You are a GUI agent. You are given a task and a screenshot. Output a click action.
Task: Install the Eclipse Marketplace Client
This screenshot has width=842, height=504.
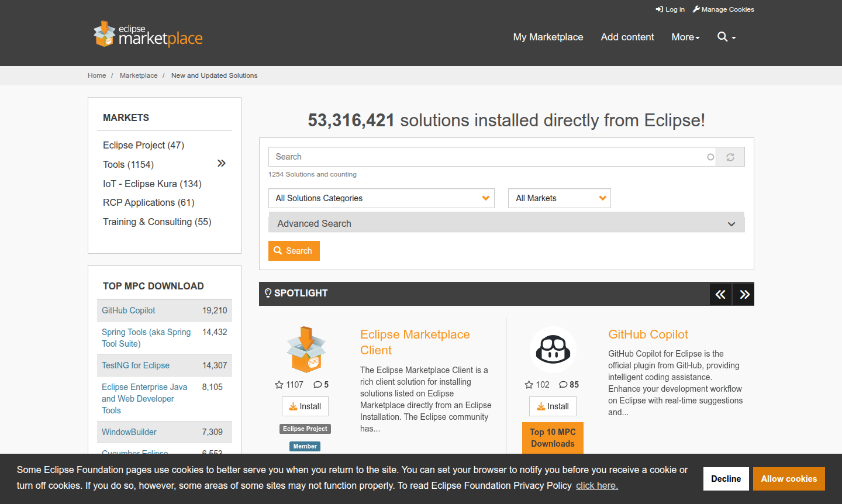pos(305,406)
